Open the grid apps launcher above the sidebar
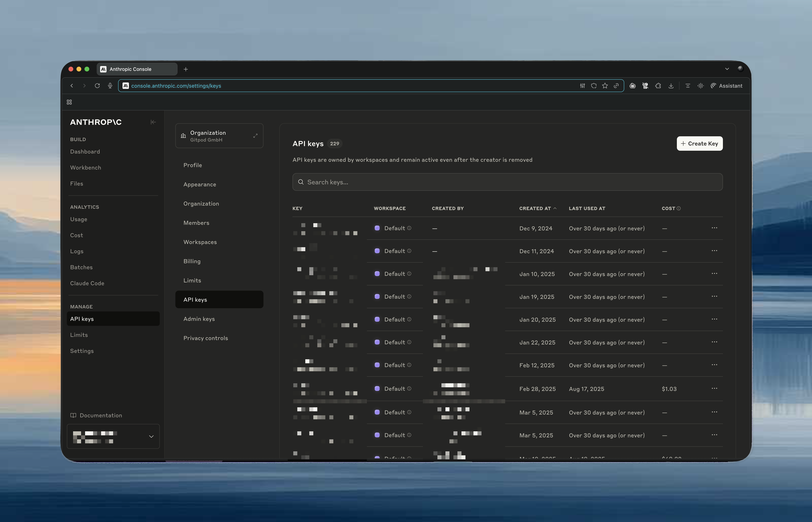This screenshot has width=812, height=522. 69,102
